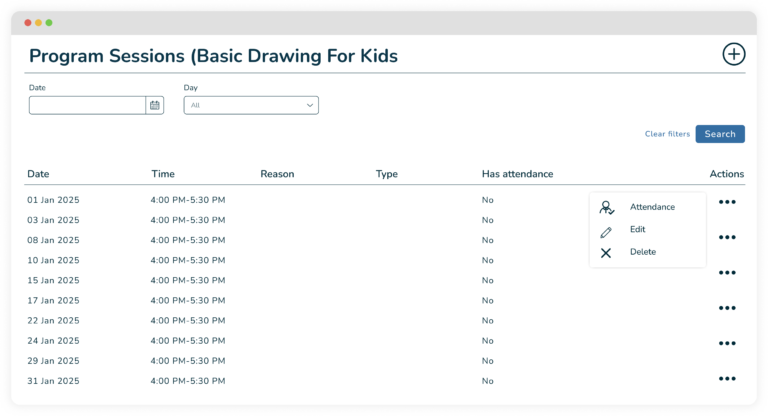The width and height of the screenshot is (768, 416).
Task: Click the Reason column header
Action: [277, 174]
